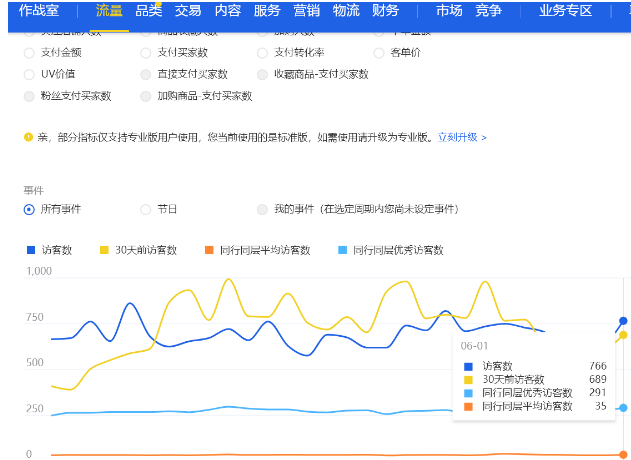The width and height of the screenshot is (631, 460).
Task: Click the blue 访客数 data point for 06-01
Action: coord(623,321)
